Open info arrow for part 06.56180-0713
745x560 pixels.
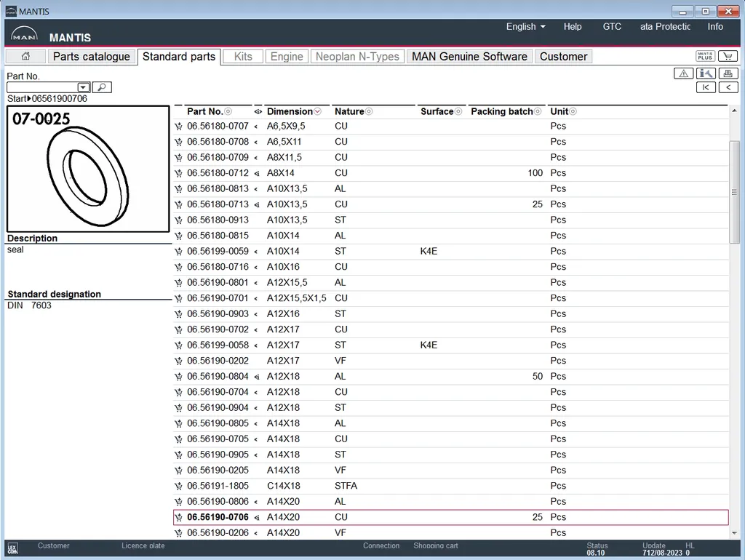(257, 204)
